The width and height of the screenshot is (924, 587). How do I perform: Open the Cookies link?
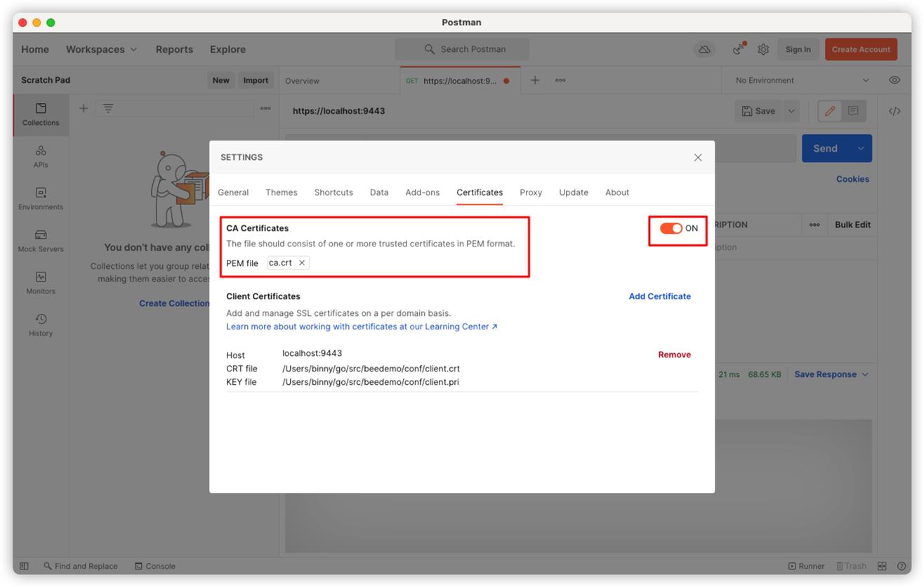point(852,179)
